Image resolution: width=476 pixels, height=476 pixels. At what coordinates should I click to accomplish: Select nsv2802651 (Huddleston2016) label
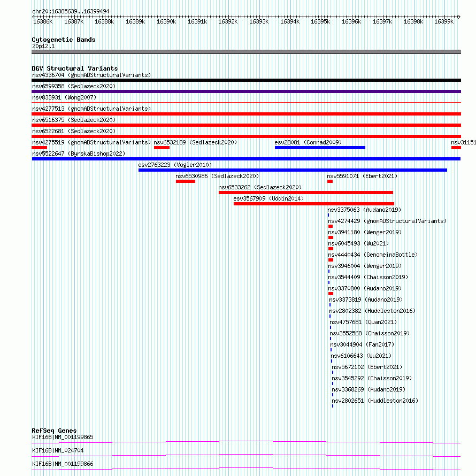click(x=375, y=401)
